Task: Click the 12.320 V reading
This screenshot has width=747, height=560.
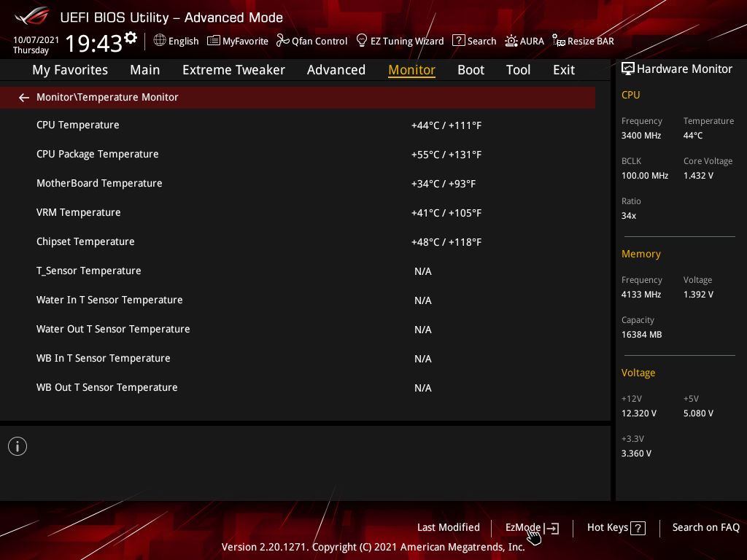Action: (639, 413)
